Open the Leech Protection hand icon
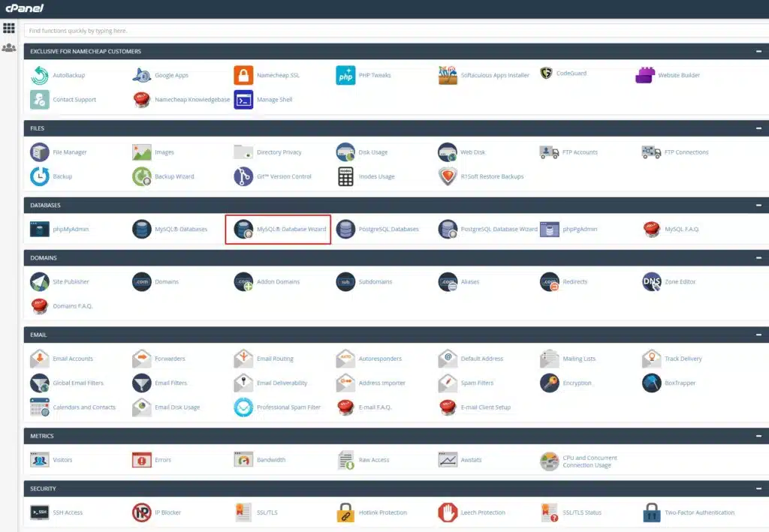Screen dimensions: 769x532 click(448, 512)
